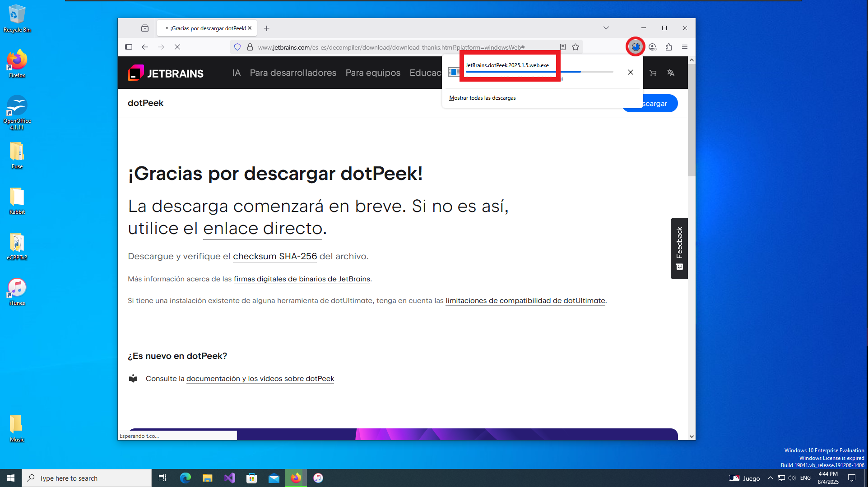Screen dimensions: 868x487
Task: Open File Explorer from taskbar
Action: (x=207, y=478)
